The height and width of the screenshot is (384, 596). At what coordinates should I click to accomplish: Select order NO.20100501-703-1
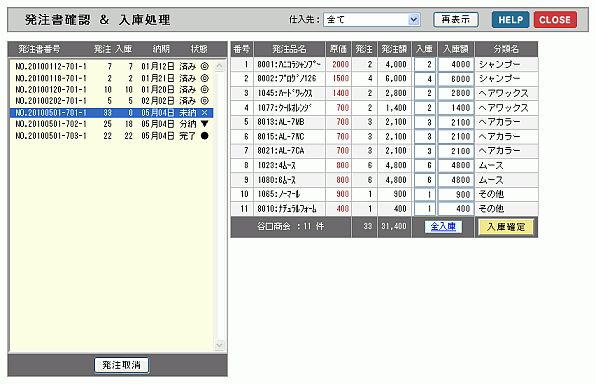click(111, 136)
